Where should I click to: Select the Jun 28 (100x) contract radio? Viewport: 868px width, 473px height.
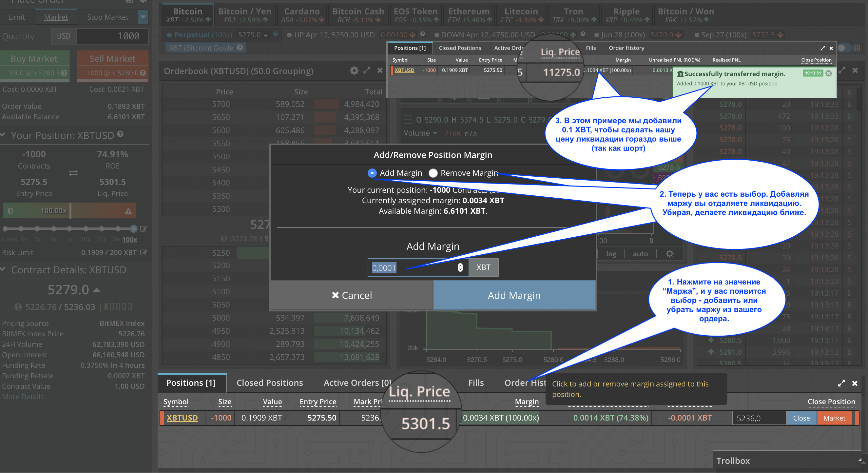[x=596, y=35]
